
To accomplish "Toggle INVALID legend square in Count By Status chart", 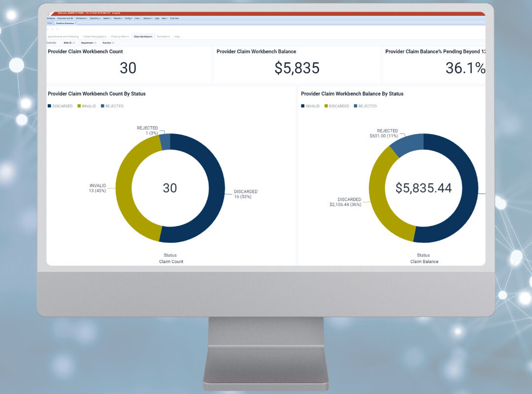I will (78, 106).
